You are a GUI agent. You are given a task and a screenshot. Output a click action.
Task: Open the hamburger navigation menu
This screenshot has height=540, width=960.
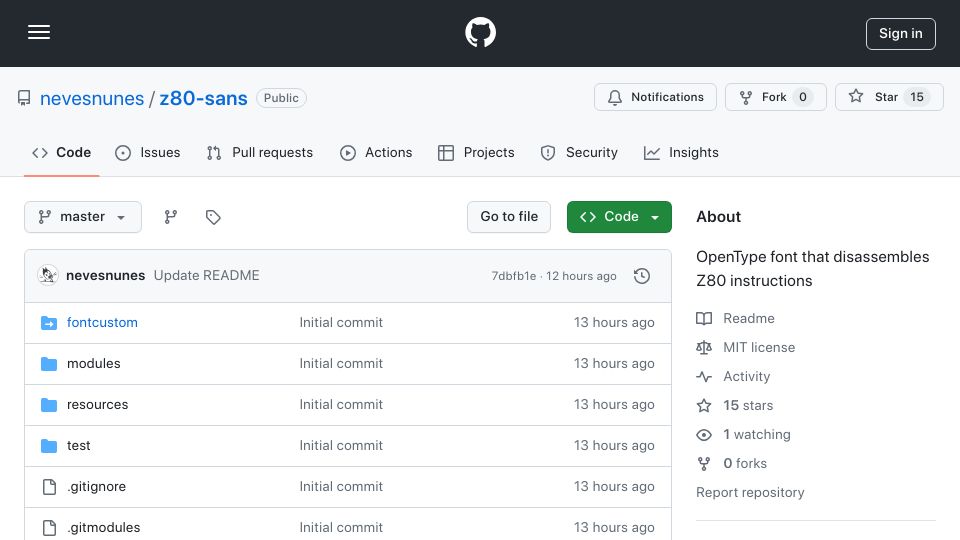point(39,32)
